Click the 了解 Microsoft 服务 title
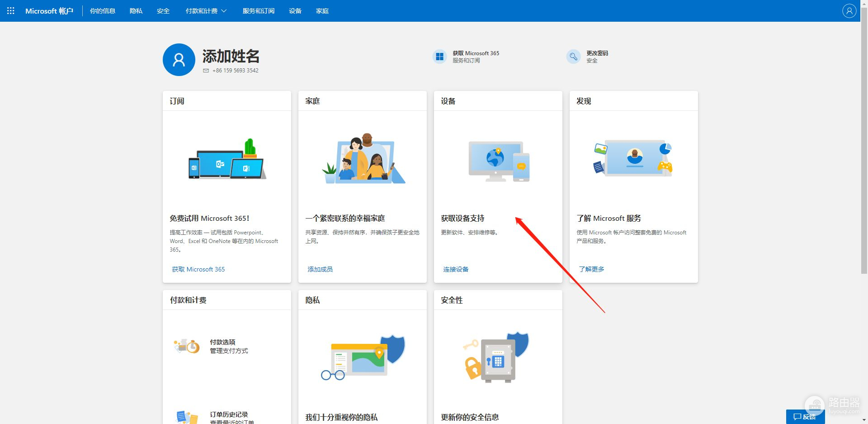 click(x=609, y=218)
